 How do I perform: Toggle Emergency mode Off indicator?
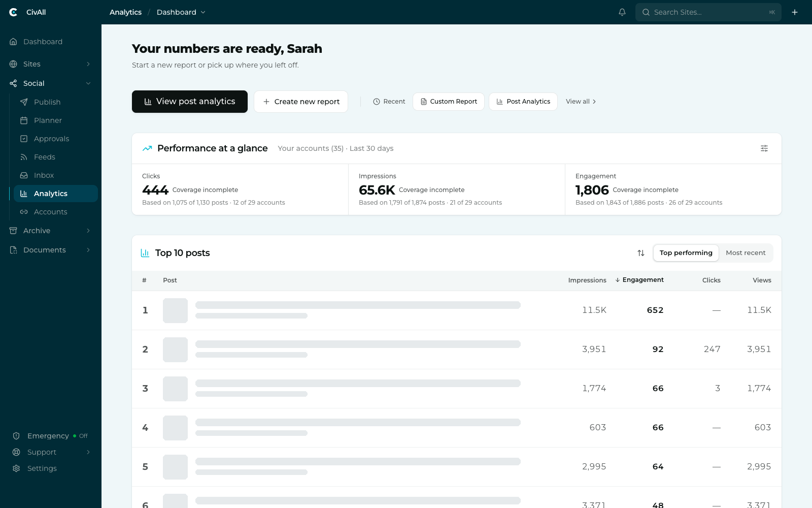pyautogui.click(x=81, y=436)
